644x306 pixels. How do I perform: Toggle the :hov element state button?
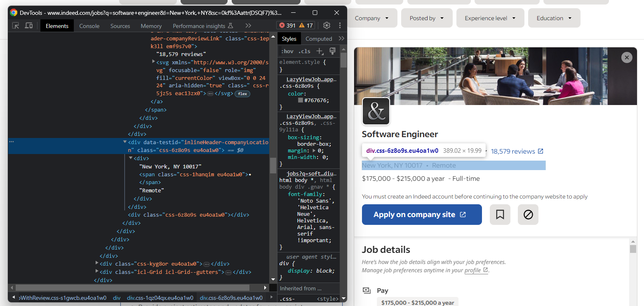pyautogui.click(x=287, y=51)
